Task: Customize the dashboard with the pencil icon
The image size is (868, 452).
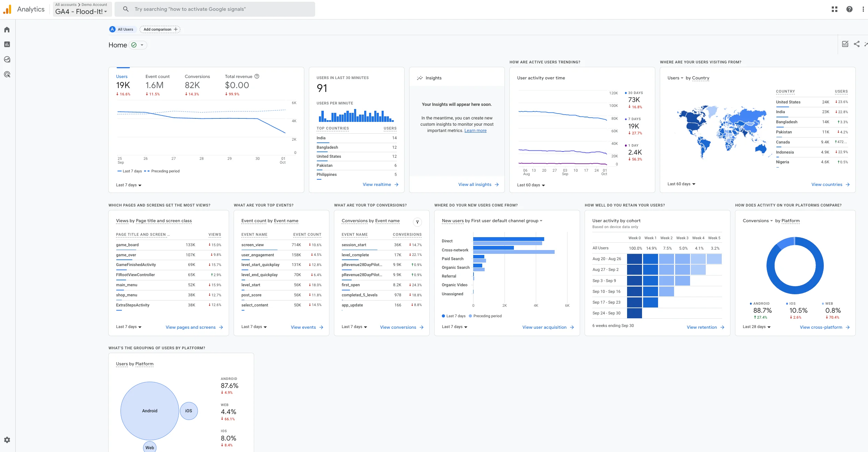Action: (845, 44)
